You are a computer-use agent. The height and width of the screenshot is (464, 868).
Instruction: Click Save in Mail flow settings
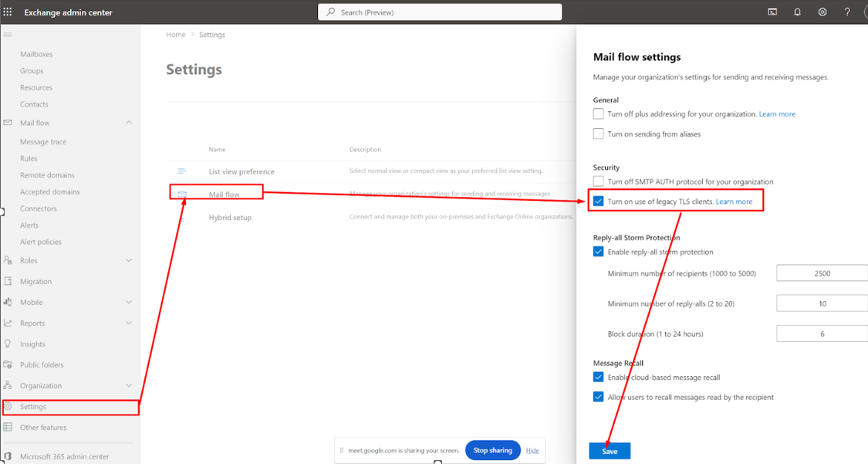coord(610,452)
